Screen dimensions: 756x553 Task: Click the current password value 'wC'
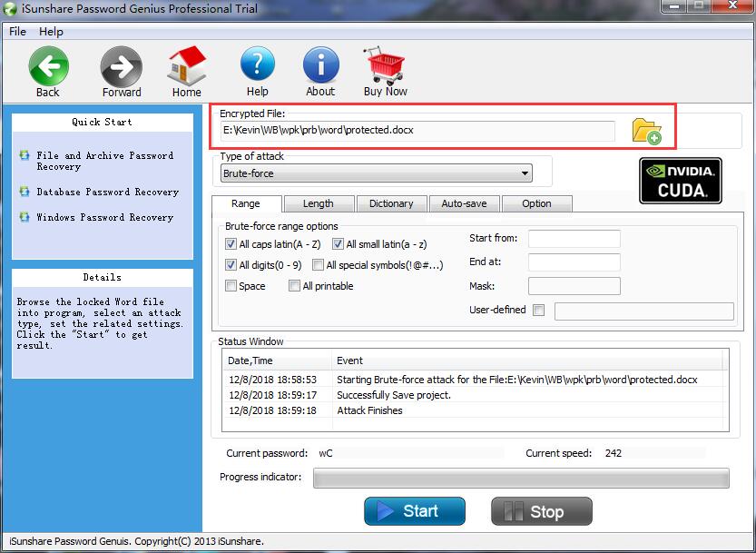(326, 453)
